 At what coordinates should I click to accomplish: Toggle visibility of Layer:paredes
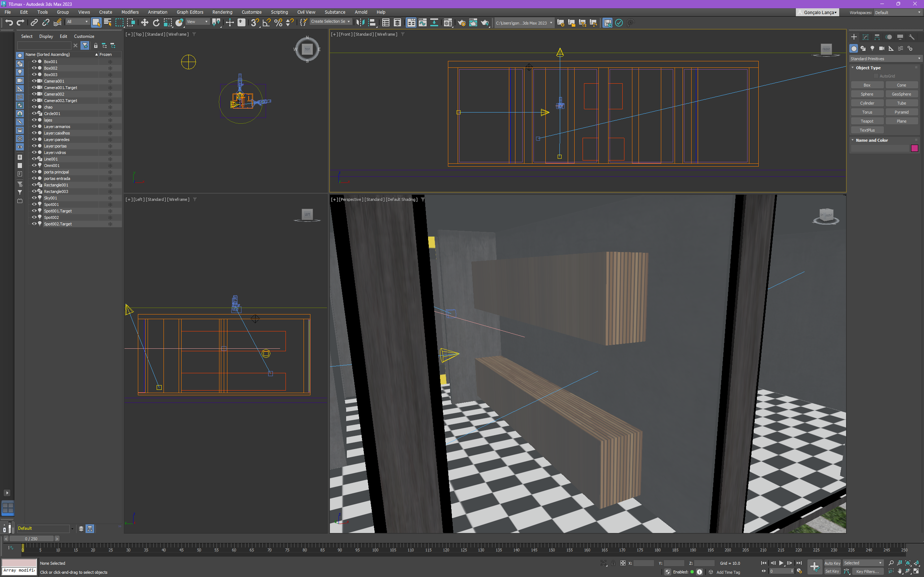(34, 139)
